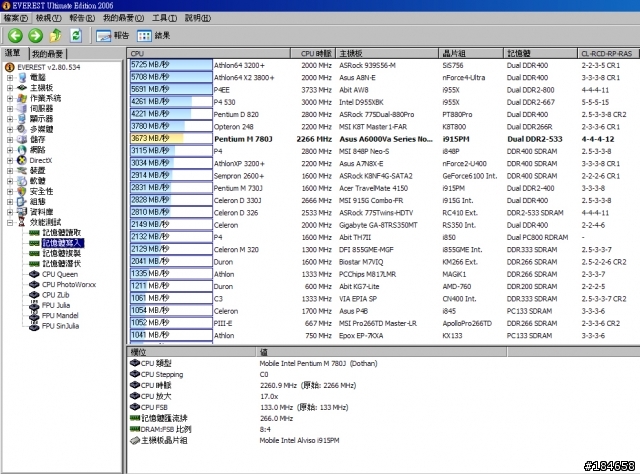The image size is (640, 474).
Task: Open the 記憶體潛伏 benchmark
Action: point(61,264)
